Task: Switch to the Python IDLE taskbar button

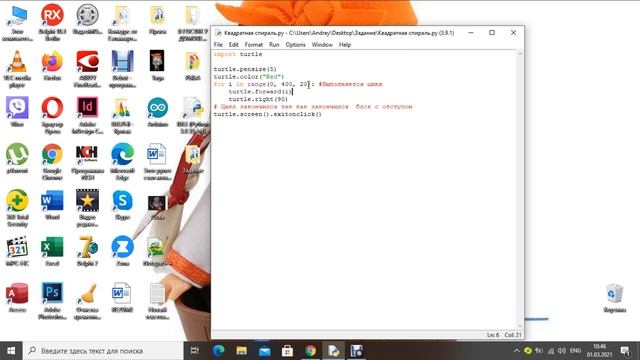Action: click(x=333, y=351)
